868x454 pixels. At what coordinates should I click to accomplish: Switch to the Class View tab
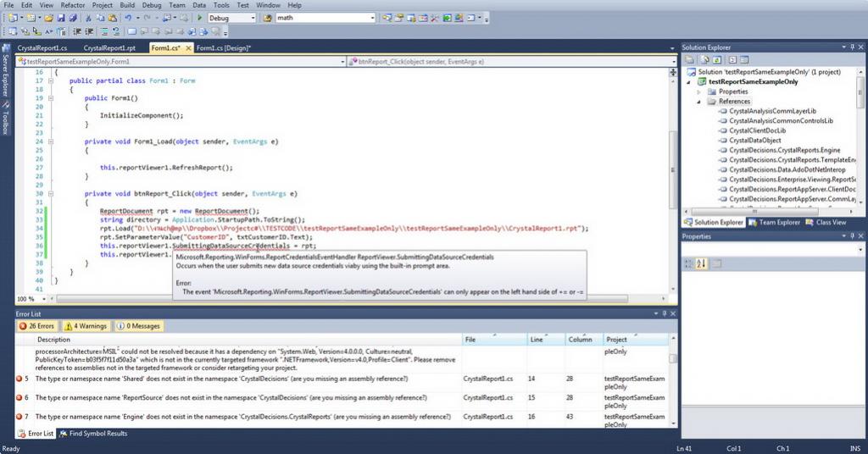coord(826,222)
